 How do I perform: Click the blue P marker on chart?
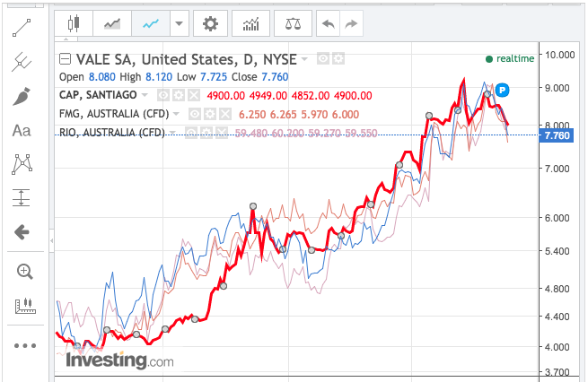[502, 91]
